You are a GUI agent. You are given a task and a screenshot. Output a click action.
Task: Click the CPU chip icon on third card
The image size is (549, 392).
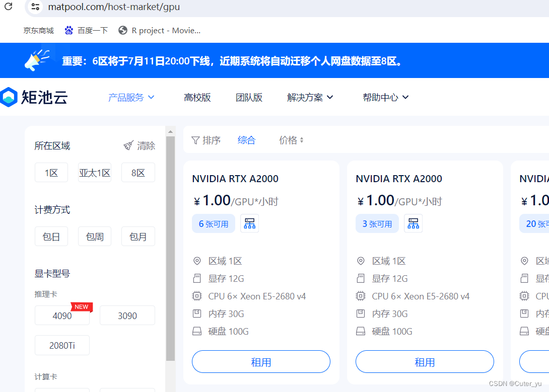pyautogui.click(x=524, y=296)
